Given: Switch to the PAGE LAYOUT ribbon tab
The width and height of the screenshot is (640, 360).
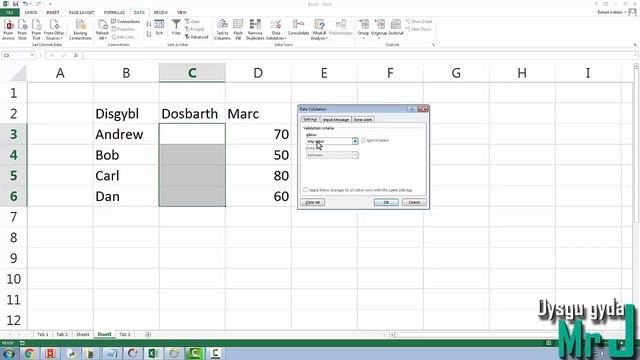Looking at the screenshot, I should [x=82, y=13].
